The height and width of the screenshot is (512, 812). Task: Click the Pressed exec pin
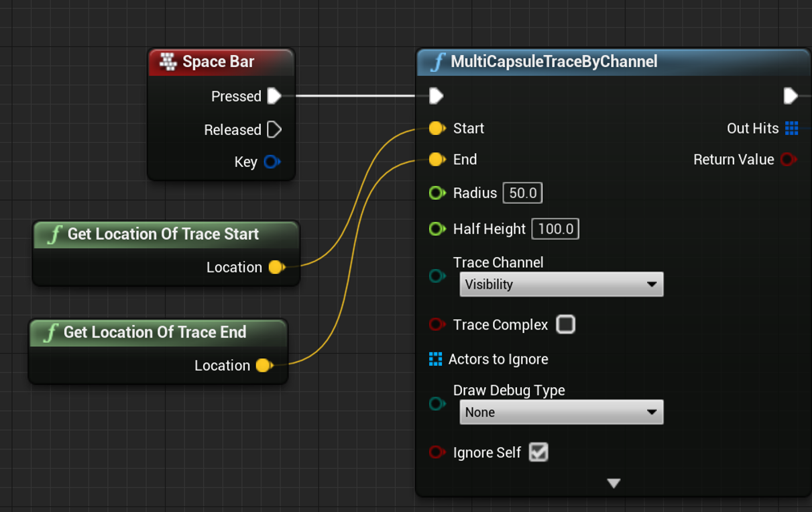coord(274,96)
